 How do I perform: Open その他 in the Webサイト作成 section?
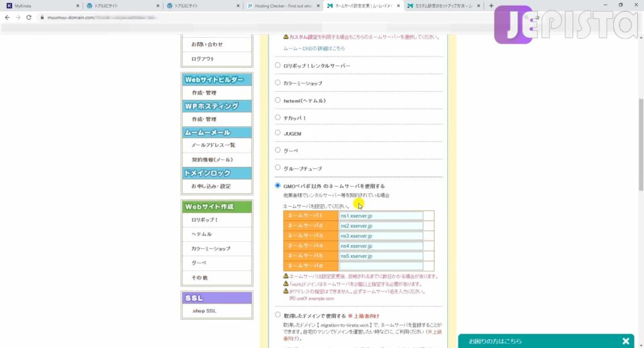click(x=199, y=278)
